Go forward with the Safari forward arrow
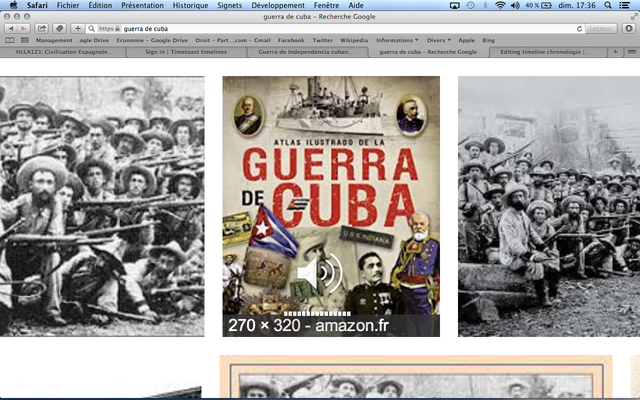The width and height of the screenshot is (640, 400). pos(23,29)
